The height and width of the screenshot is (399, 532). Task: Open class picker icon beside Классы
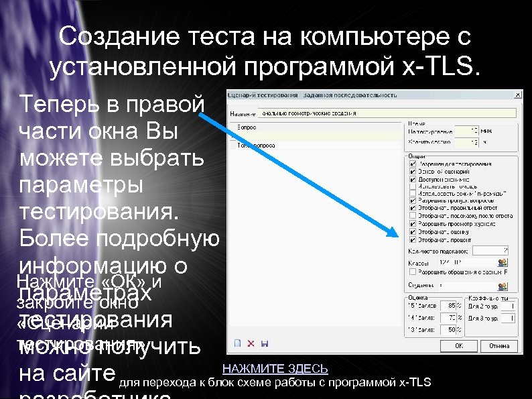tap(503, 262)
